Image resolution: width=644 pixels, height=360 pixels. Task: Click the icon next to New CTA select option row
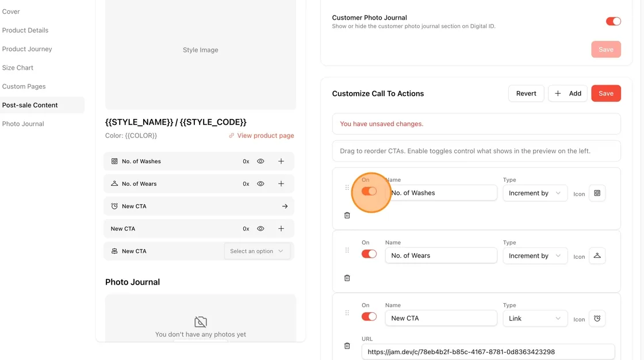point(114,251)
